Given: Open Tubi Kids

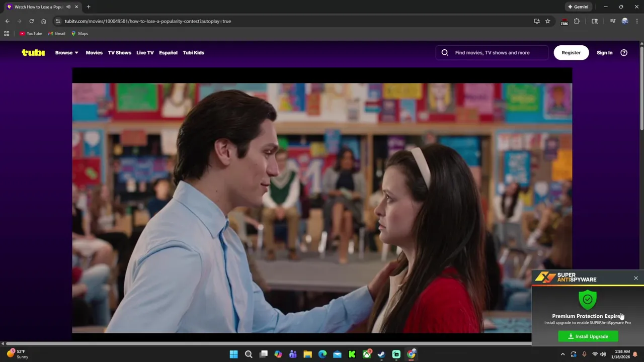Looking at the screenshot, I should 193,52.
